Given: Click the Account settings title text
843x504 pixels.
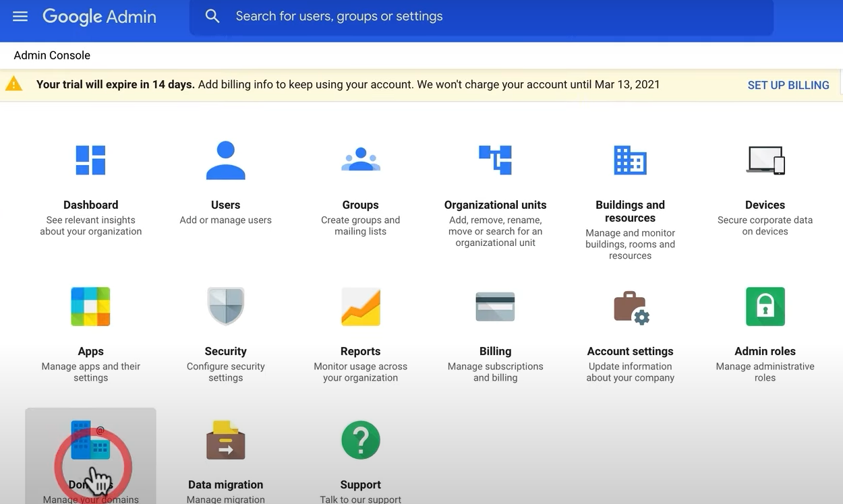Looking at the screenshot, I should 630,352.
